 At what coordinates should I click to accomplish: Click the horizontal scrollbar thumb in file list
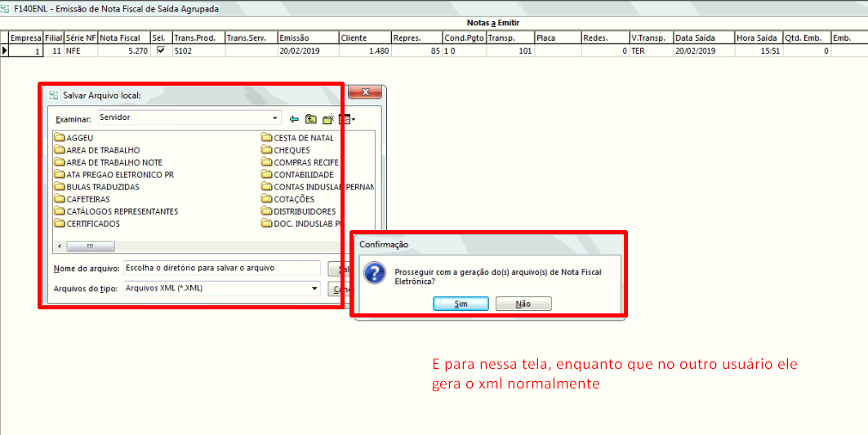point(90,246)
